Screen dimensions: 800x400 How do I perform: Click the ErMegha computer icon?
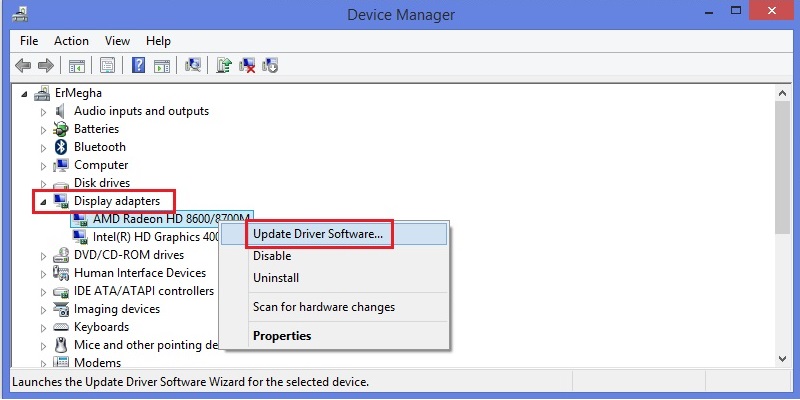pos(42,93)
